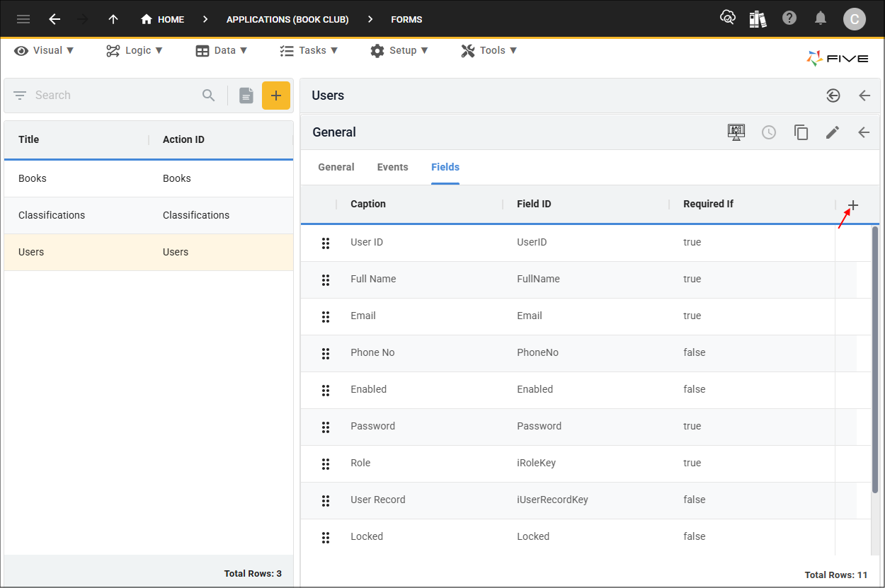885x588 pixels.
Task: Click the drag handle for Phone No
Action: pos(326,353)
